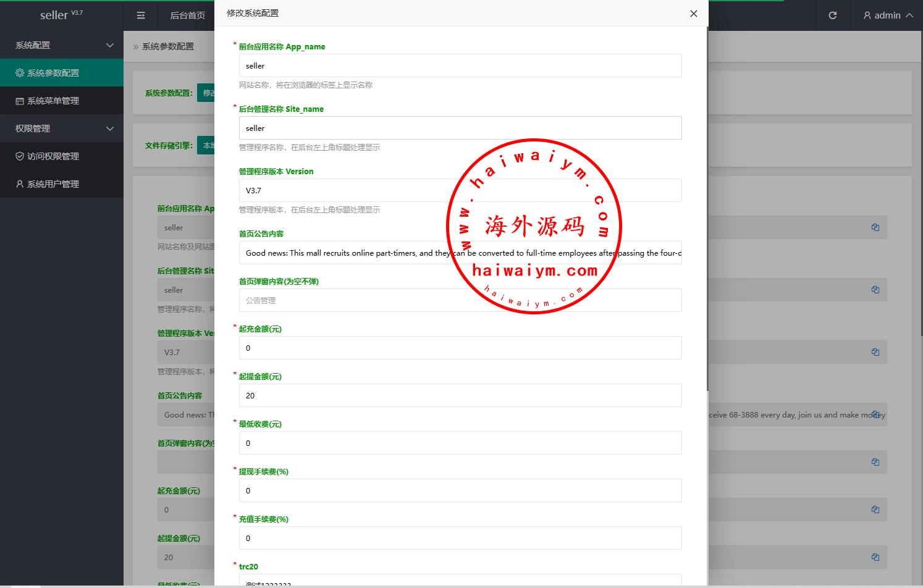Click the dialog vertical scrollbar
The height and width of the screenshot is (588, 923).
click(x=707, y=210)
